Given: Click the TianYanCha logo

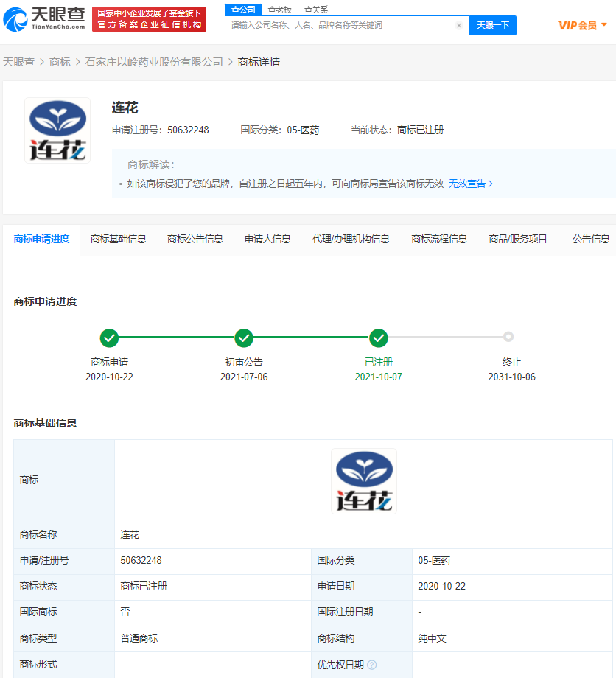Looking at the screenshot, I should (x=44, y=18).
